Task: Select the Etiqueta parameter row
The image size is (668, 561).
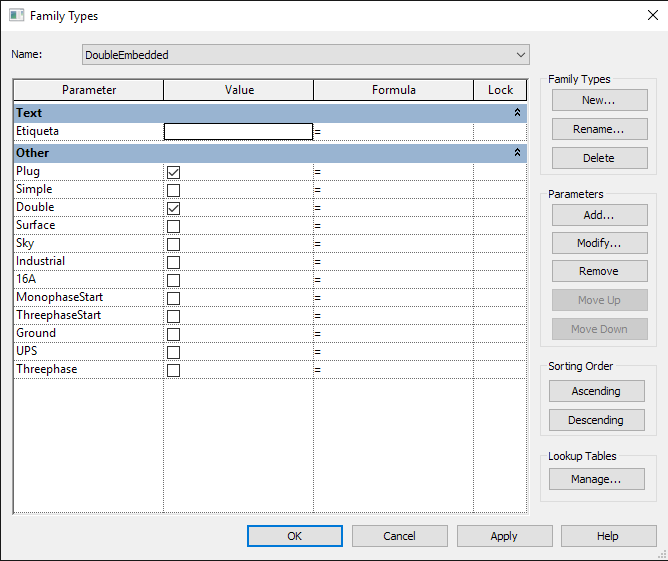Action: pos(270,131)
